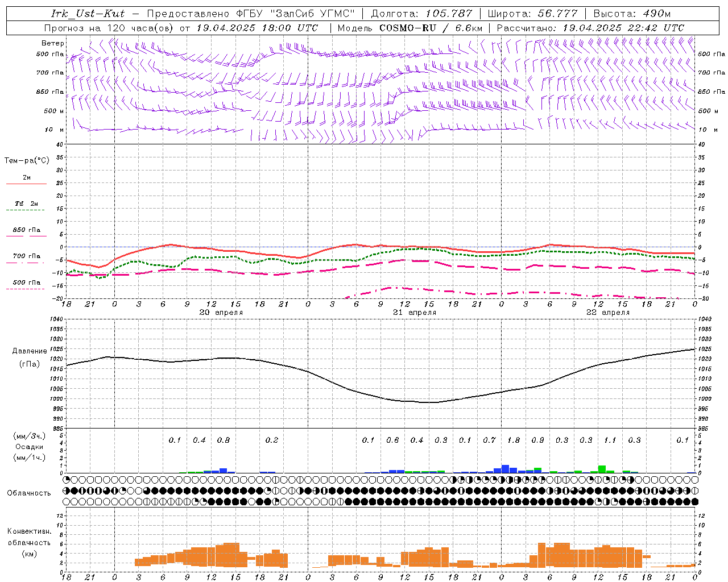The height and width of the screenshot is (582, 728).
Task: Click the tallest green precipitation bar
Action: click(602, 469)
